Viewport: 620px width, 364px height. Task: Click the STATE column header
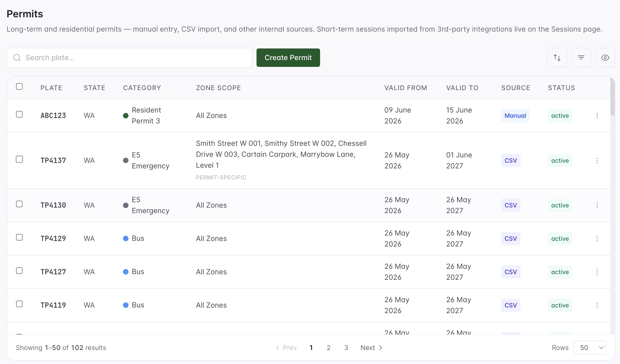coord(94,88)
